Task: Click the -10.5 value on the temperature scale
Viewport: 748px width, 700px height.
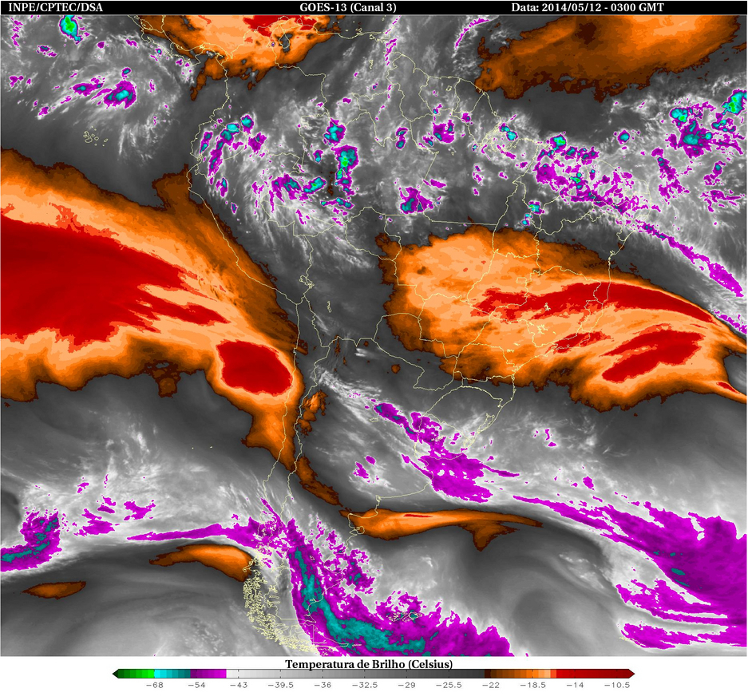Action: [617, 686]
